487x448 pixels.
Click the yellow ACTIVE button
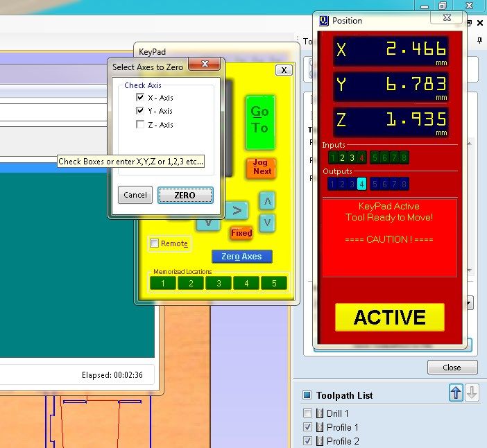point(390,317)
